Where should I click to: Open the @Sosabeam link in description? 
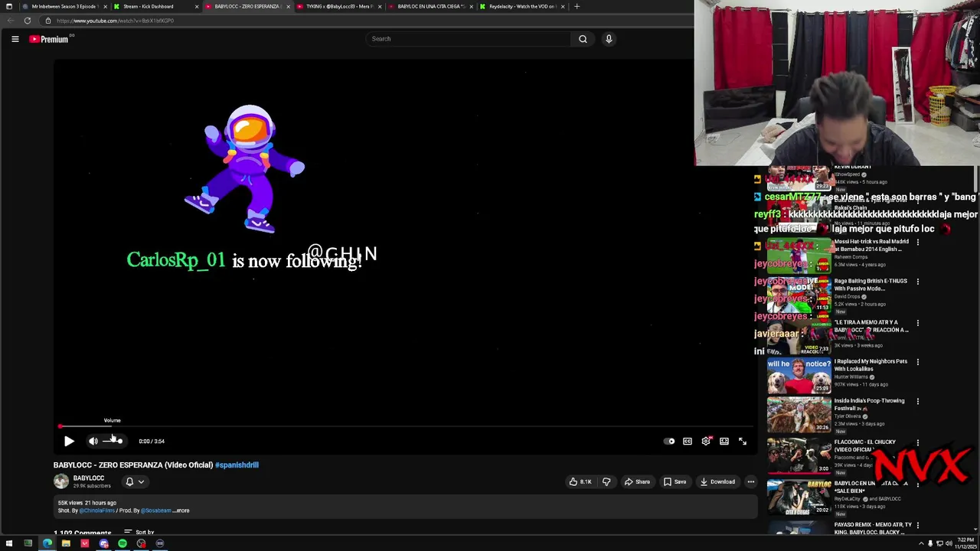tap(156, 510)
